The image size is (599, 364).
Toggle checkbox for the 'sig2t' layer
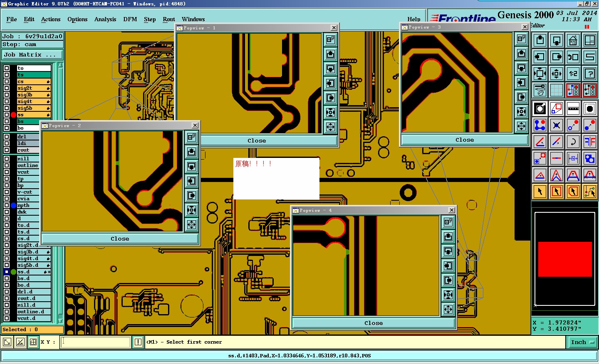[x=7, y=88]
